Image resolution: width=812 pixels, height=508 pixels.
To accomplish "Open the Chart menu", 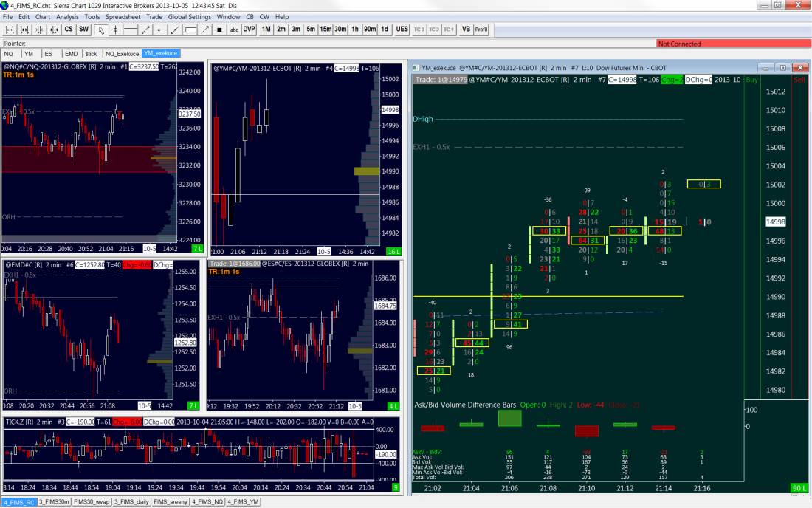I will [43, 16].
